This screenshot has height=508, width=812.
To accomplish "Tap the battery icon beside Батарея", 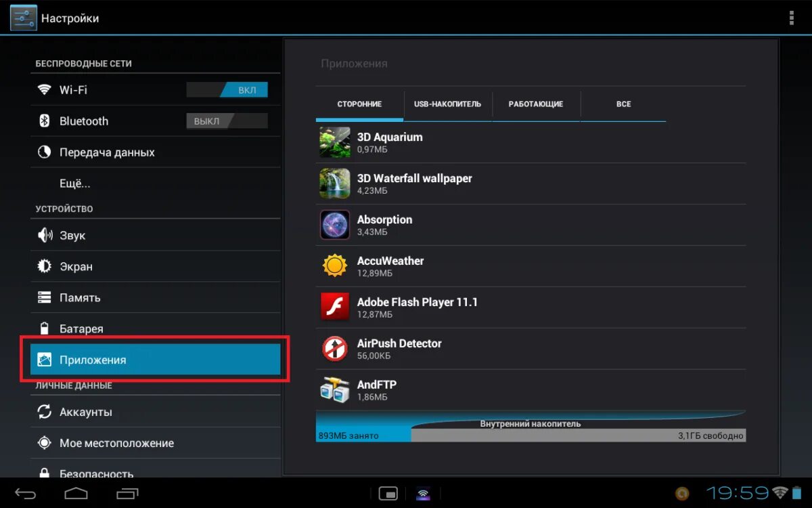I will tap(45, 329).
